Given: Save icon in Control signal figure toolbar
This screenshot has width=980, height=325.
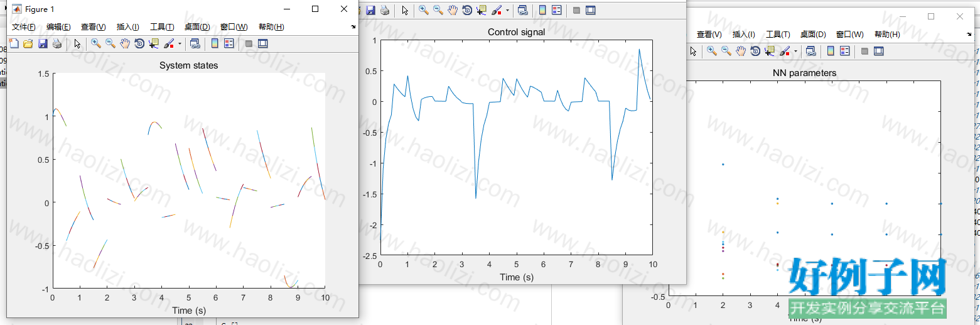Looking at the screenshot, I should (370, 10).
